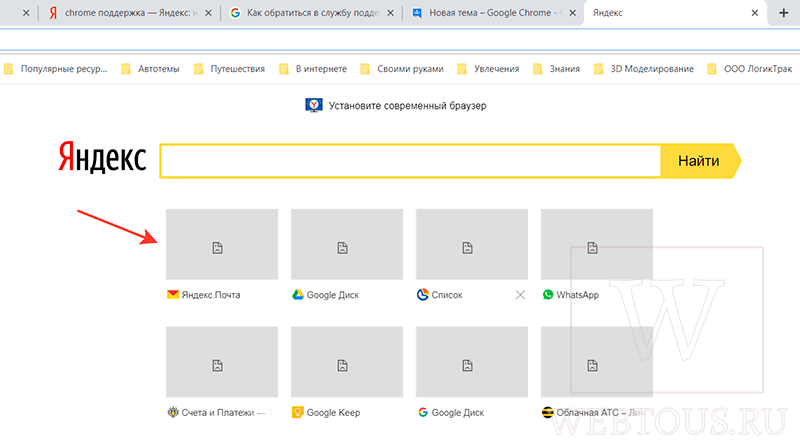Viewport: 800px width, 442px height.
Task: Open the Автотемы bookmarks folder
Action: [x=151, y=69]
